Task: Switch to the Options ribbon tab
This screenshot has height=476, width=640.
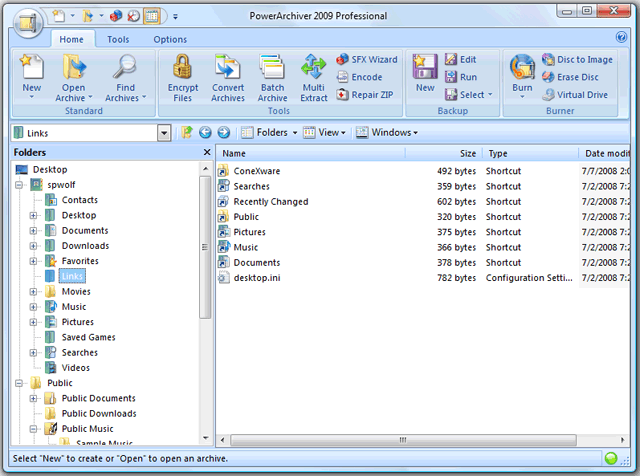Action: click(170, 40)
